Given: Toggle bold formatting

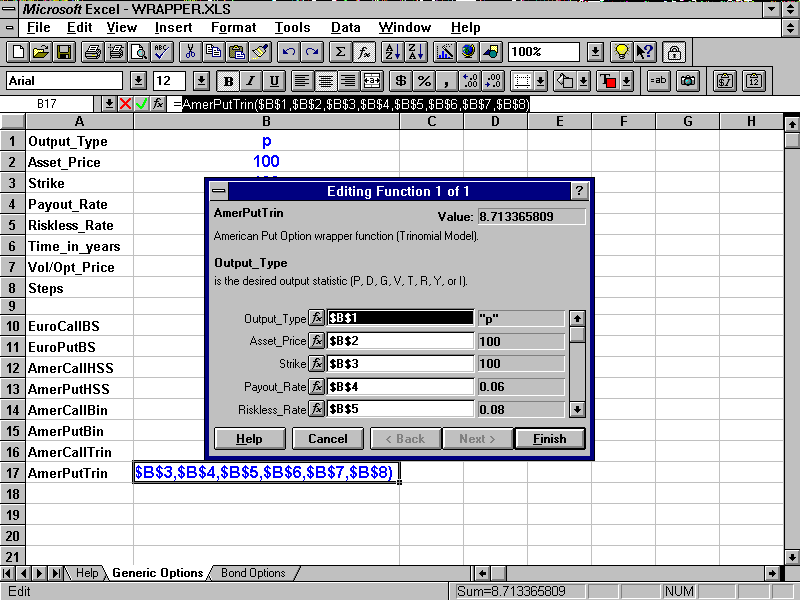Looking at the screenshot, I should [227, 81].
